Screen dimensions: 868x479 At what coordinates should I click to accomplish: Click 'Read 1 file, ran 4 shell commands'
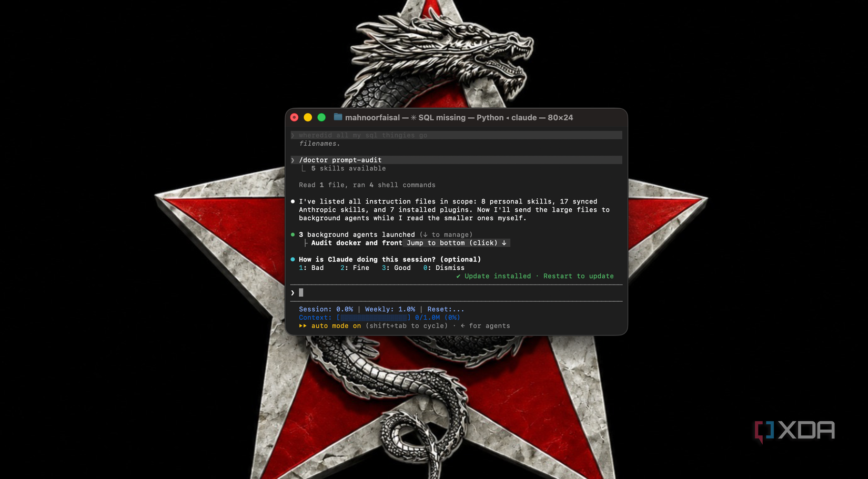367,185
